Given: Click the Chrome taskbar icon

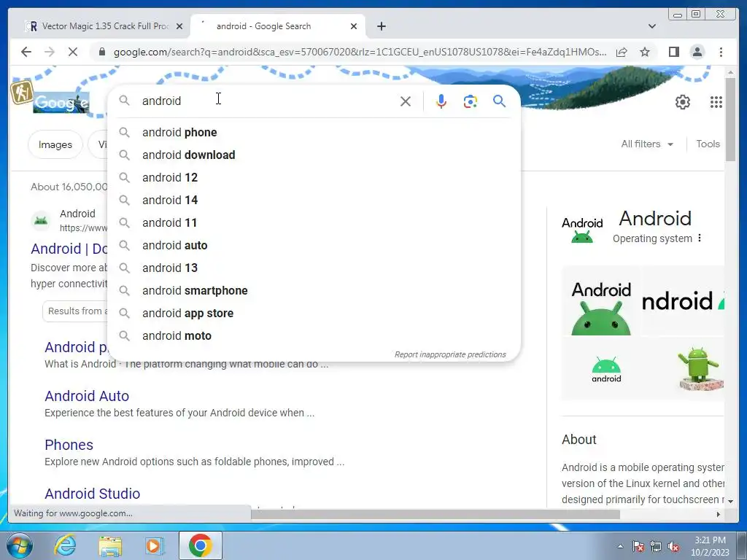Looking at the screenshot, I should click(x=200, y=545).
